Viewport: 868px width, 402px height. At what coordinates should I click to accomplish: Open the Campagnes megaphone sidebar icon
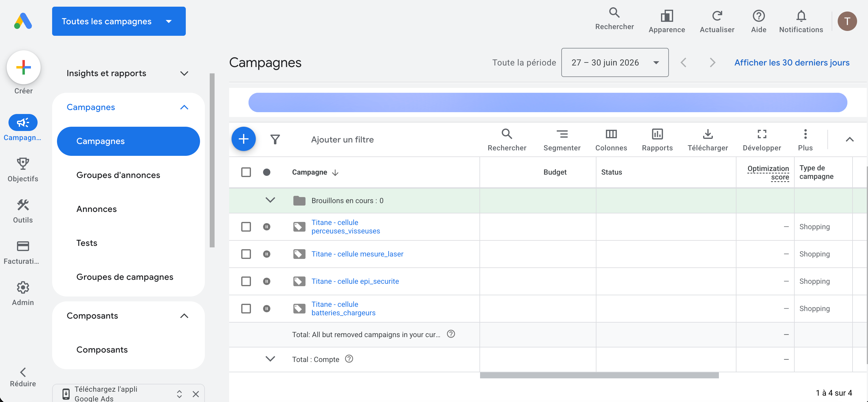coord(23,122)
